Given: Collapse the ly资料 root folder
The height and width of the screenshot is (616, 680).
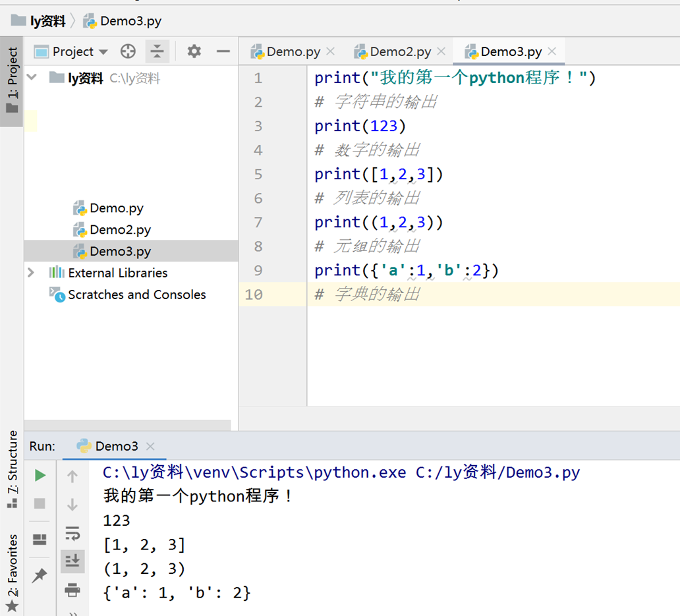Looking at the screenshot, I should tap(31, 78).
